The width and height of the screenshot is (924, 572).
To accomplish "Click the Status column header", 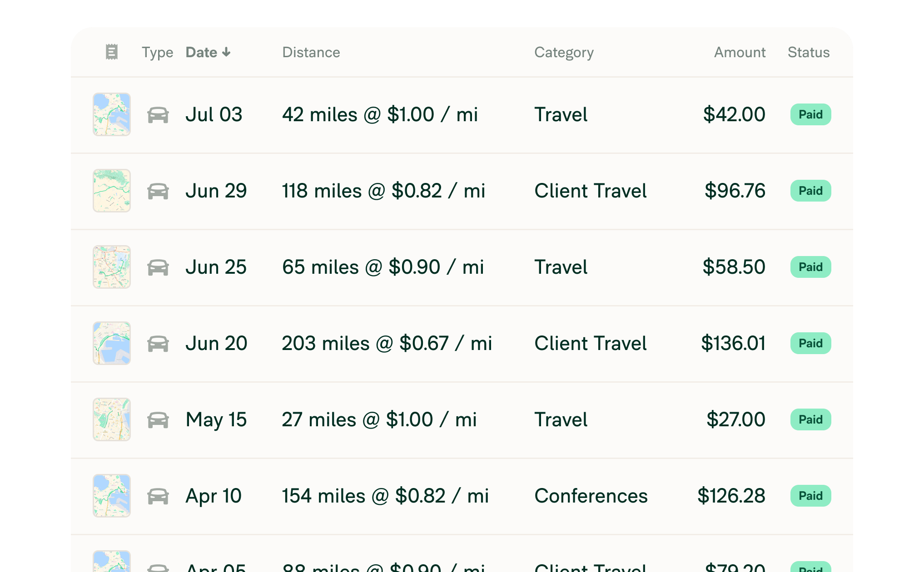I will tap(809, 52).
